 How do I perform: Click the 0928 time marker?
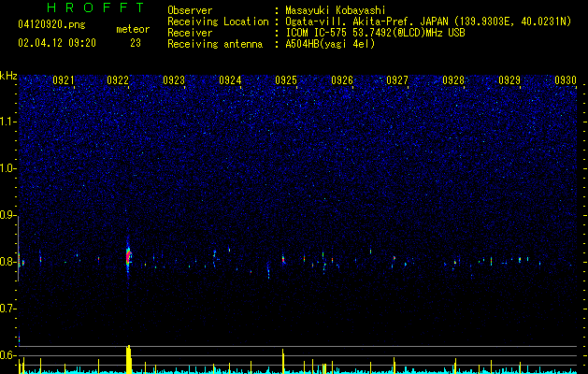coord(453,80)
